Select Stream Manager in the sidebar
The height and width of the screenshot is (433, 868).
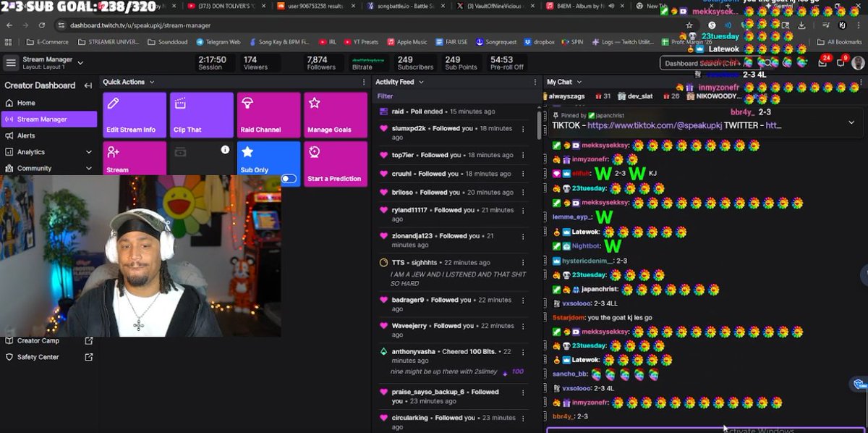[48, 119]
